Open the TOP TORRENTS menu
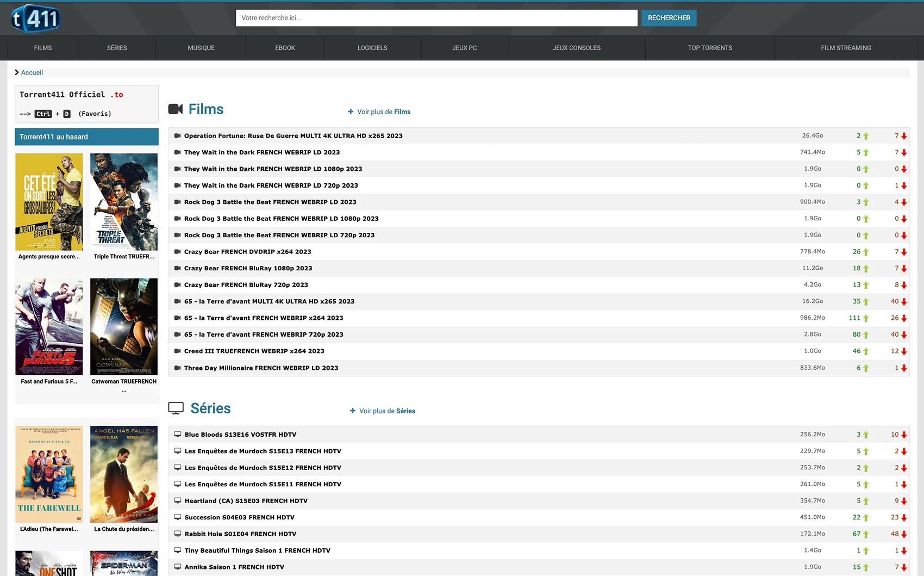This screenshot has height=576, width=924. (x=710, y=48)
